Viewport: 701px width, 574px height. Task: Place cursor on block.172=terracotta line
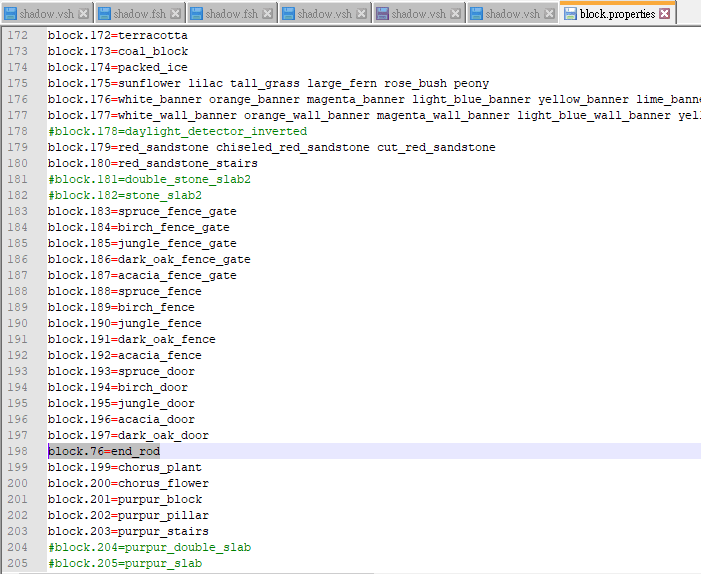pos(118,35)
